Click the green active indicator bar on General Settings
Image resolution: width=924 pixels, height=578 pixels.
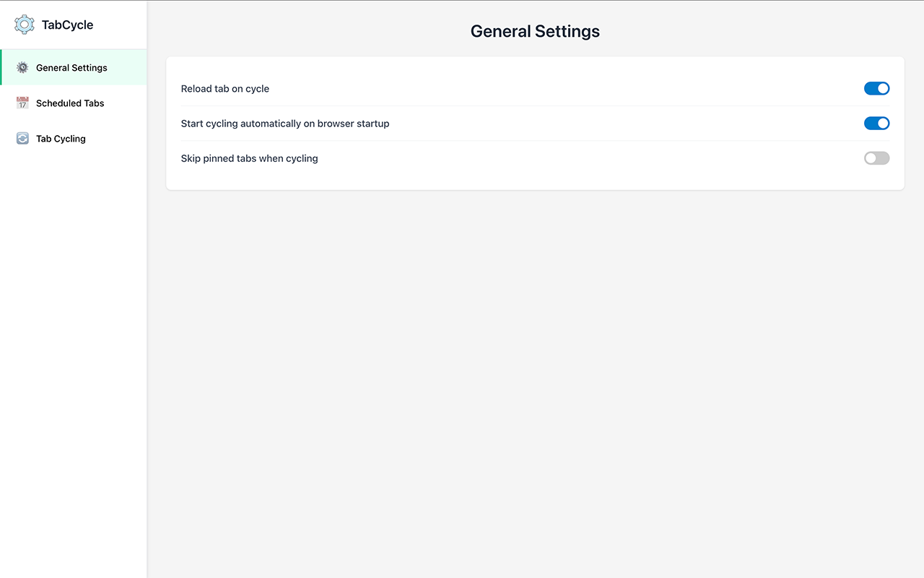tap(1, 67)
